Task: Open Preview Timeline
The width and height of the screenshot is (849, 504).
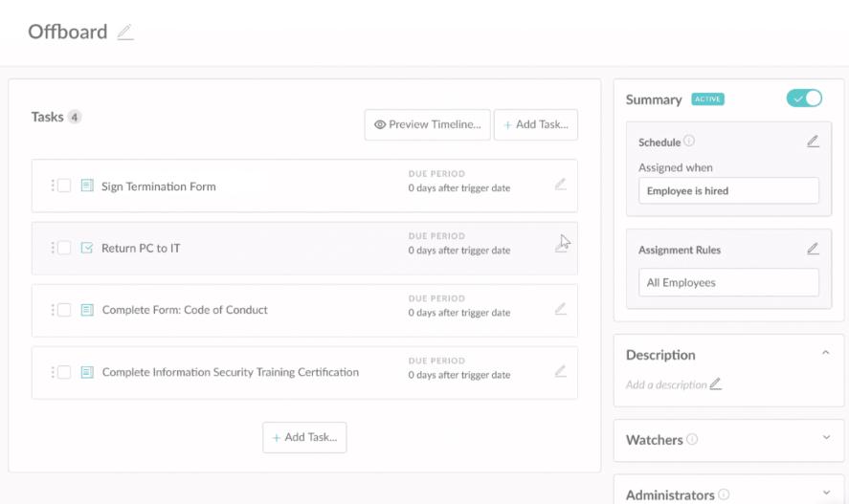Action: [427, 124]
